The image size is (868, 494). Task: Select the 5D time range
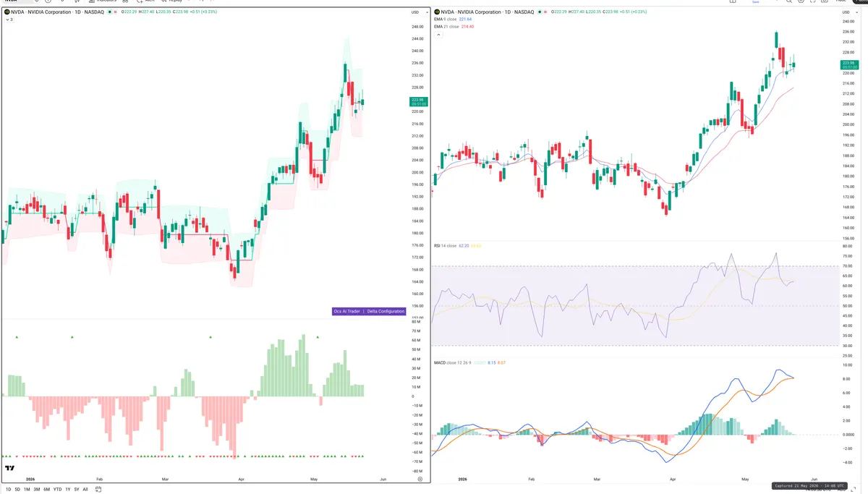[17, 490]
